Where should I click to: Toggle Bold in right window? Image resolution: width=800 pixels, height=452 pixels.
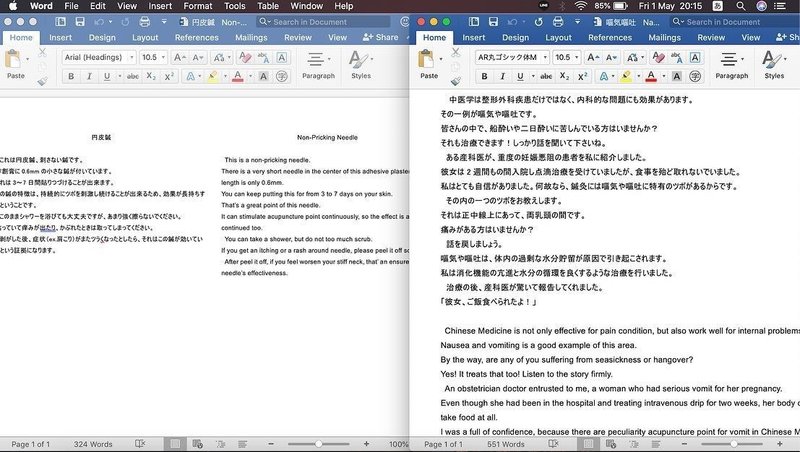coord(484,77)
